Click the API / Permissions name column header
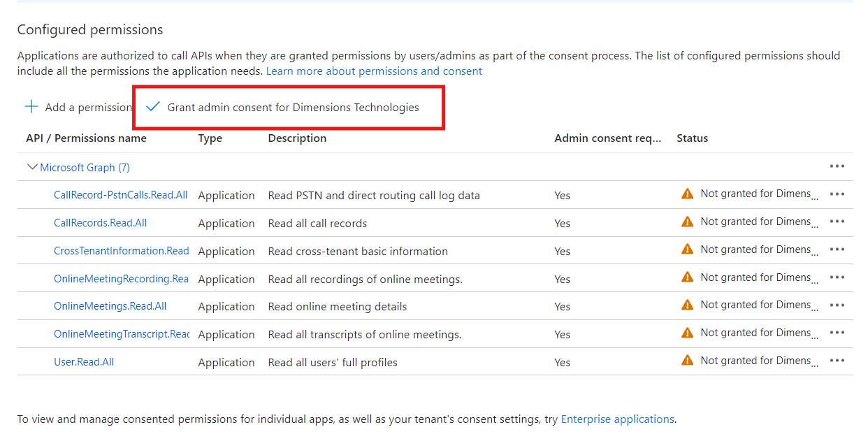The width and height of the screenshot is (868, 448). coord(86,138)
